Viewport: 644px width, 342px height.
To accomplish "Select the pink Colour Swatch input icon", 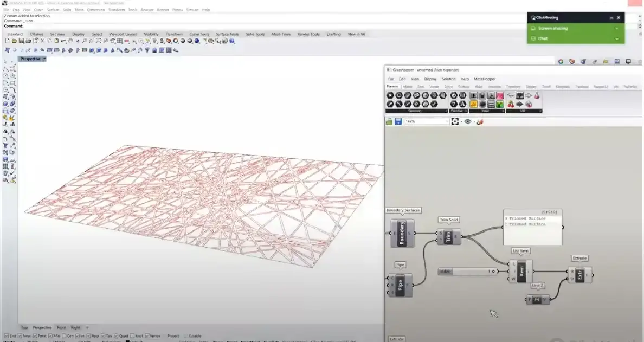I will click(500, 95).
